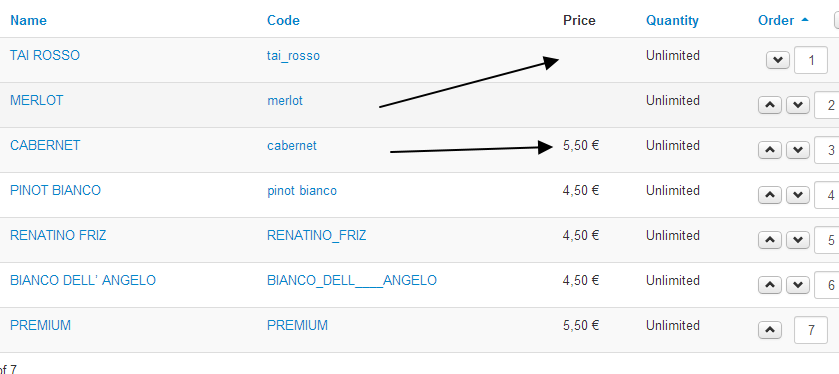Viewport: 839px width, 374px height.
Task: Open the PREMIUM product name link
Action: [41, 325]
